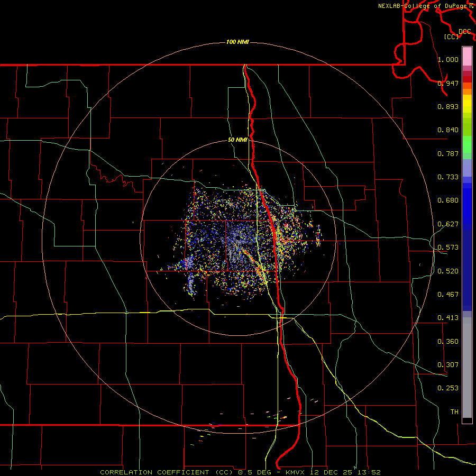The width and height of the screenshot is (476, 476).
Task: Click the 0.840 scale value
Action: click(448, 130)
